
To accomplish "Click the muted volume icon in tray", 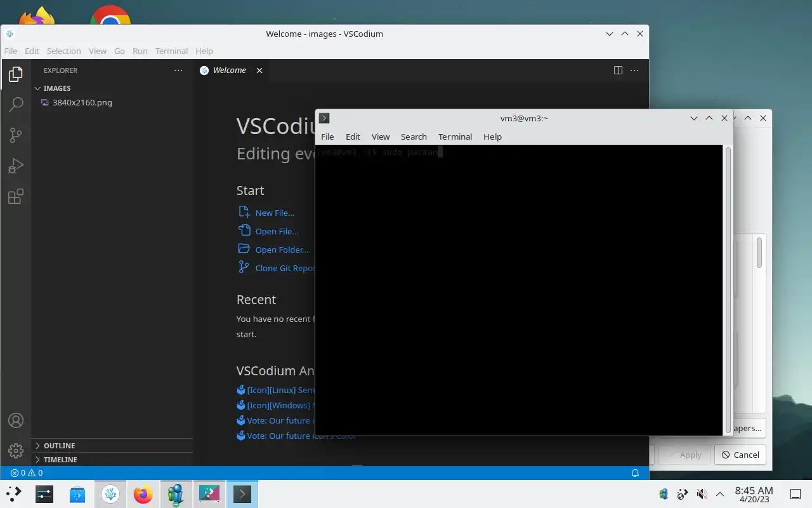I will coord(702,494).
